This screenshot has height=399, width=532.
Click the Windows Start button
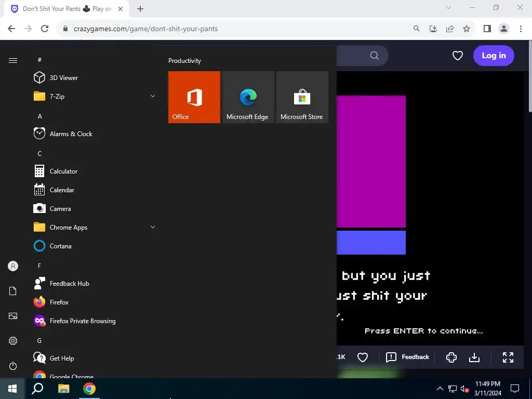[12, 389]
